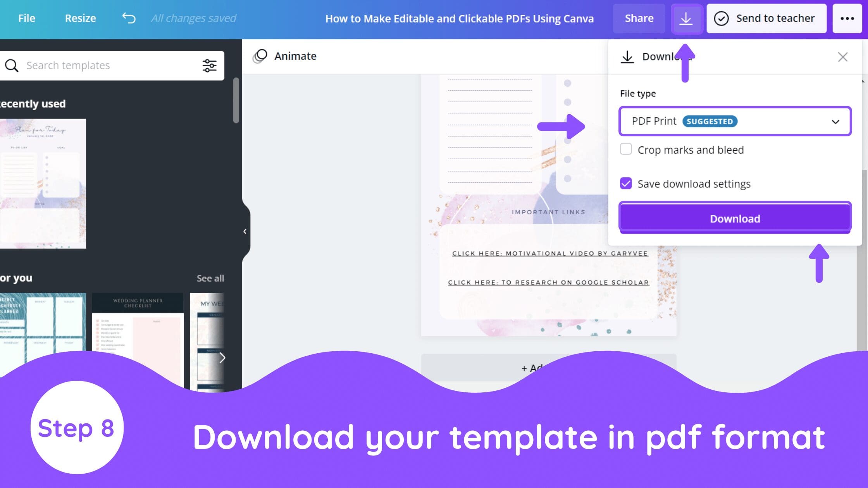The width and height of the screenshot is (868, 488).
Task: Open the File menu
Action: point(27,18)
